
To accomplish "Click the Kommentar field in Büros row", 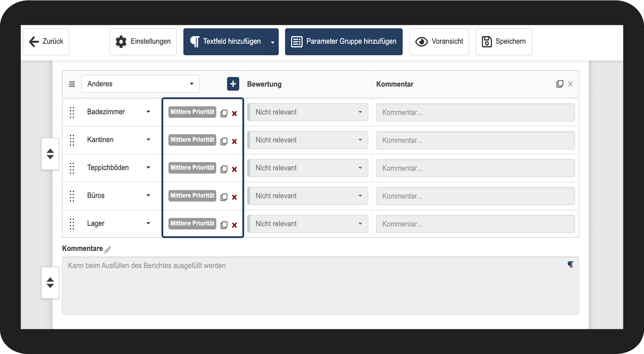I will click(476, 196).
